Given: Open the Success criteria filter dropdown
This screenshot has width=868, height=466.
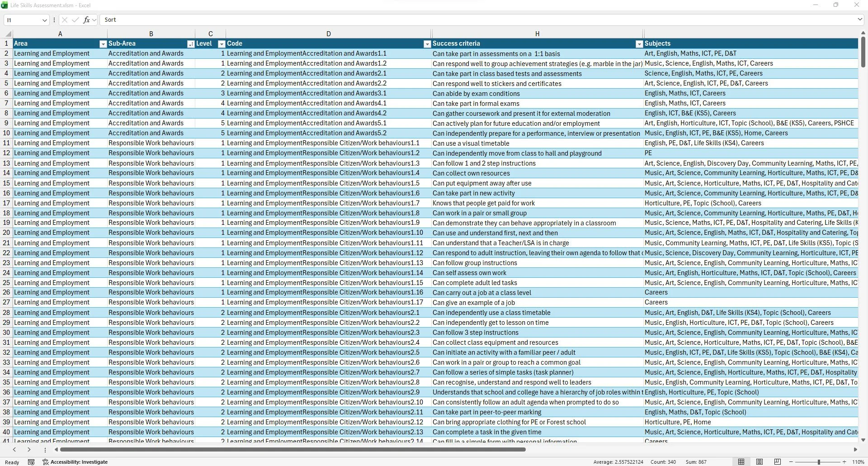Looking at the screenshot, I should coord(639,44).
